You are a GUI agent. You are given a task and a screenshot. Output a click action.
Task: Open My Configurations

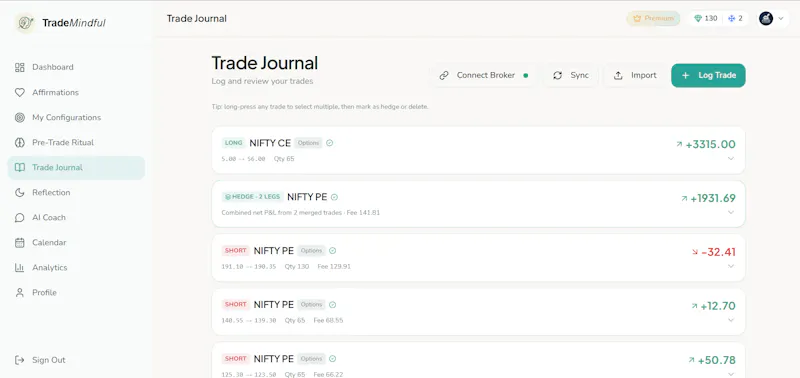point(76,117)
